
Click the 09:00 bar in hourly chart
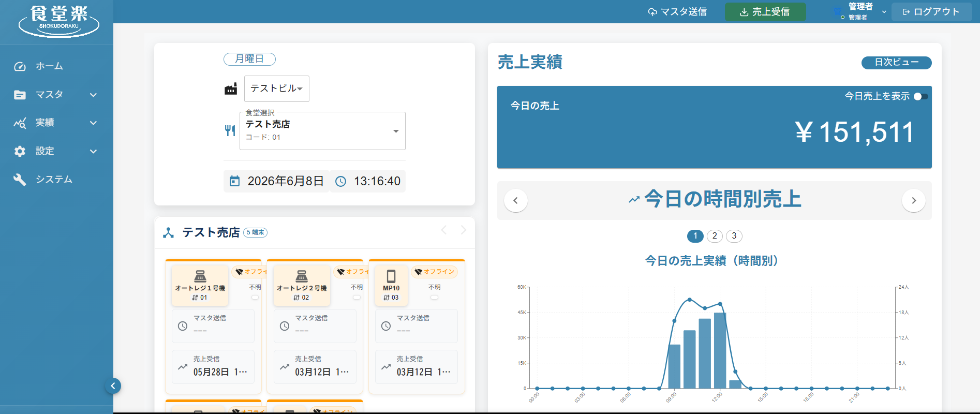[x=674, y=366]
